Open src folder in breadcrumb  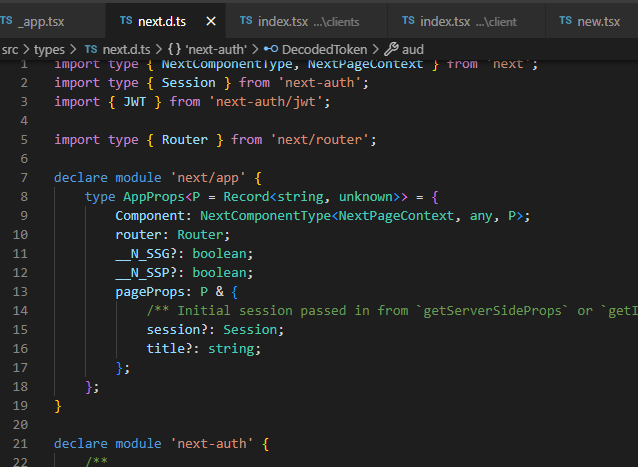(x=10, y=50)
